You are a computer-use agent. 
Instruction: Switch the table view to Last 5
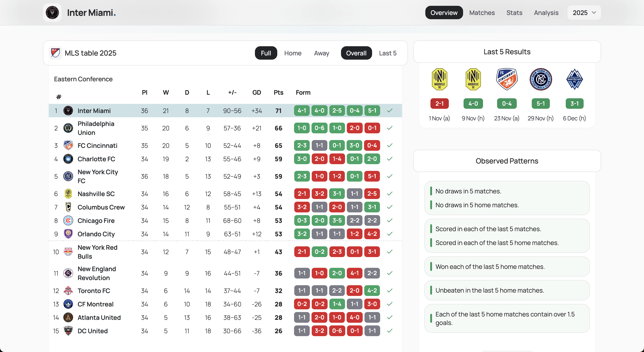click(388, 53)
